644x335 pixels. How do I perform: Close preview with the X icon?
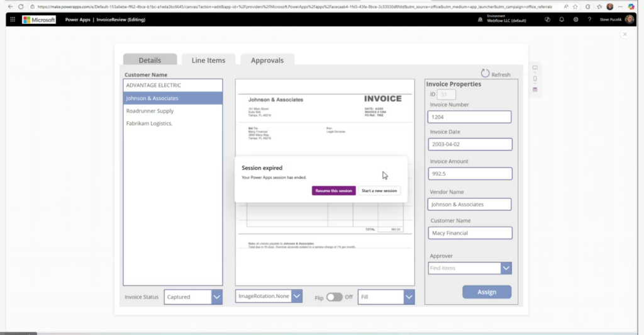pyautogui.click(x=625, y=34)
